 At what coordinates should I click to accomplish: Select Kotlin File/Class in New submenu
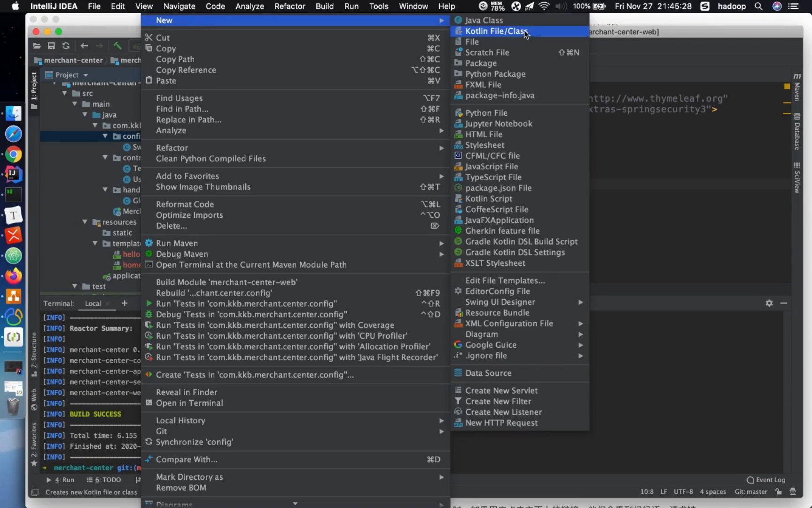[520, 31]
